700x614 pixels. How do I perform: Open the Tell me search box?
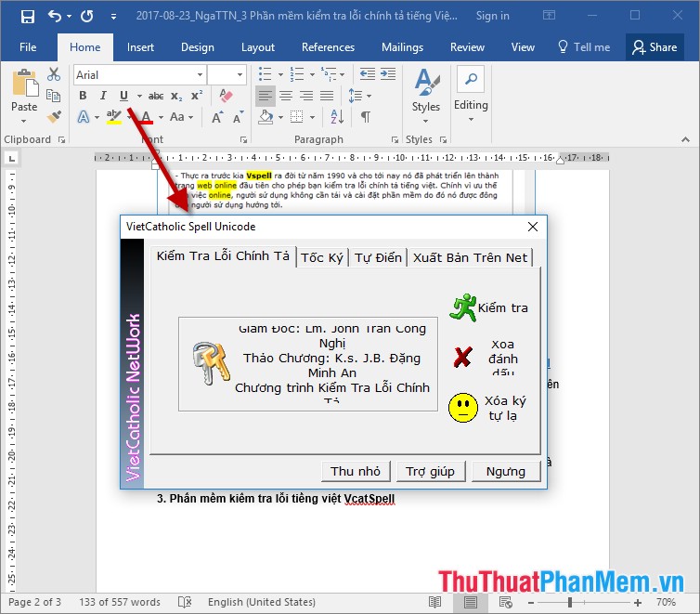click(583, 47)
